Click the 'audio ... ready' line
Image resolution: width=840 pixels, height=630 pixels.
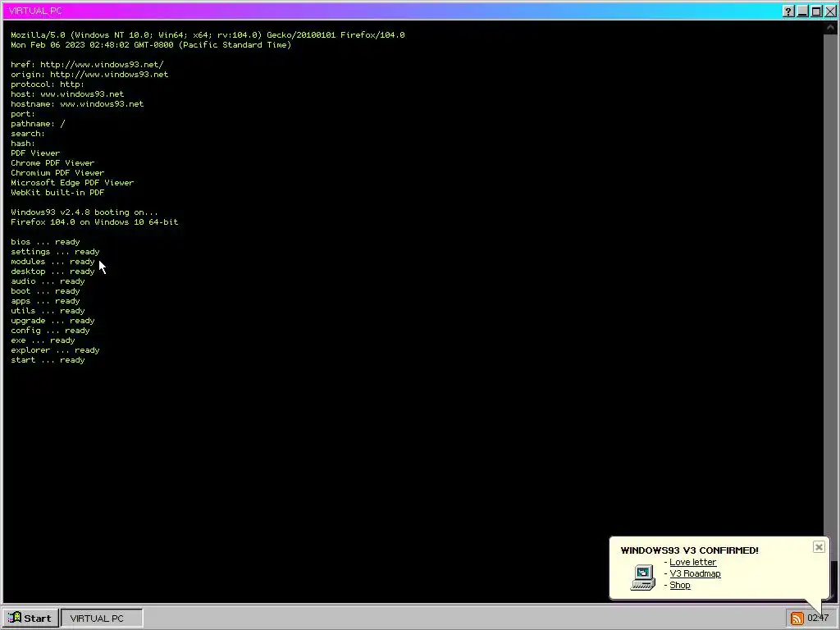[x=48, y=281]
